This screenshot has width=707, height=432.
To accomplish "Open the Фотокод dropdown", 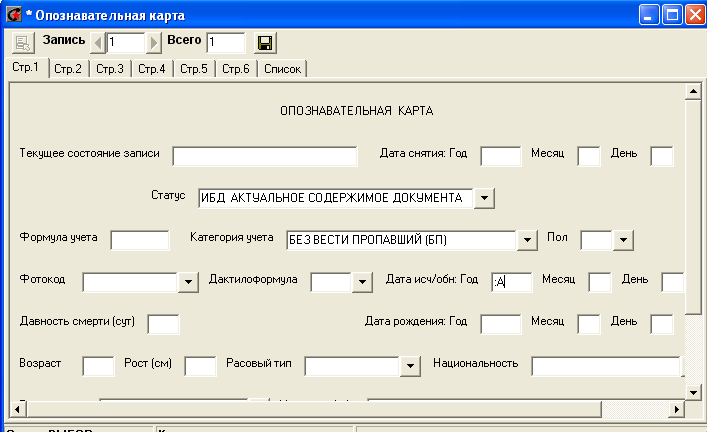I will (x=188, y=282).
